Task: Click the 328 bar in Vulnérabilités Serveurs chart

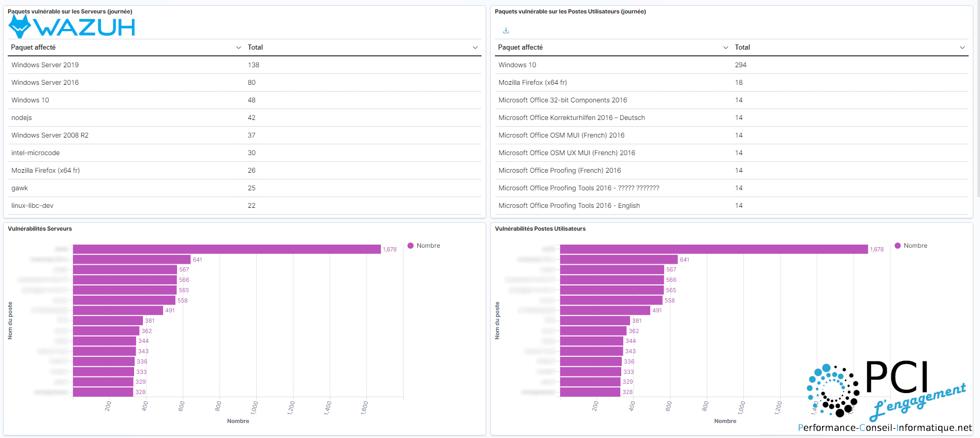Action: [x=103, y=392]
